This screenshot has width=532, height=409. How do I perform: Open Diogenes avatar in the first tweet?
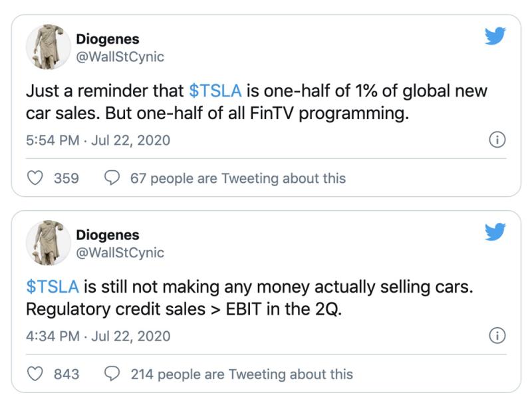click(48, 48)
